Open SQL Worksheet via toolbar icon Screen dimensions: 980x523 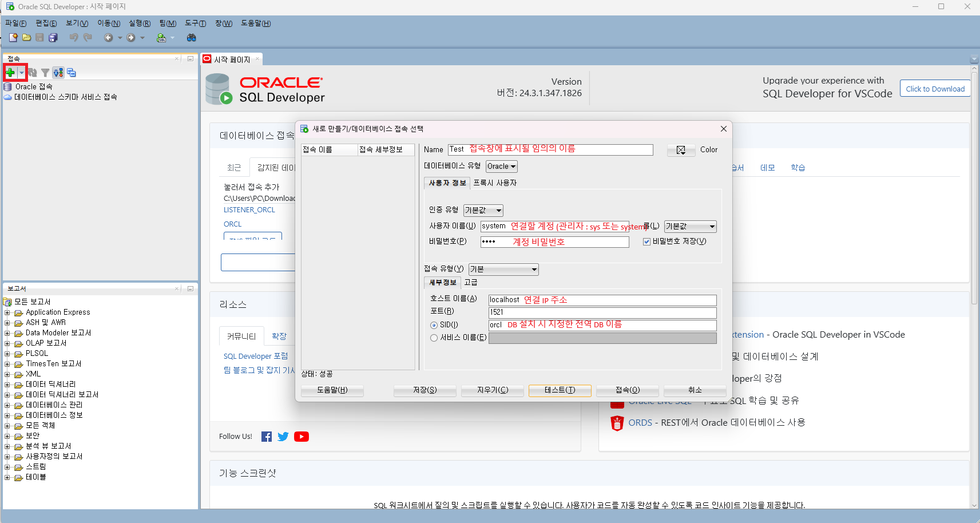coord(161,38)
